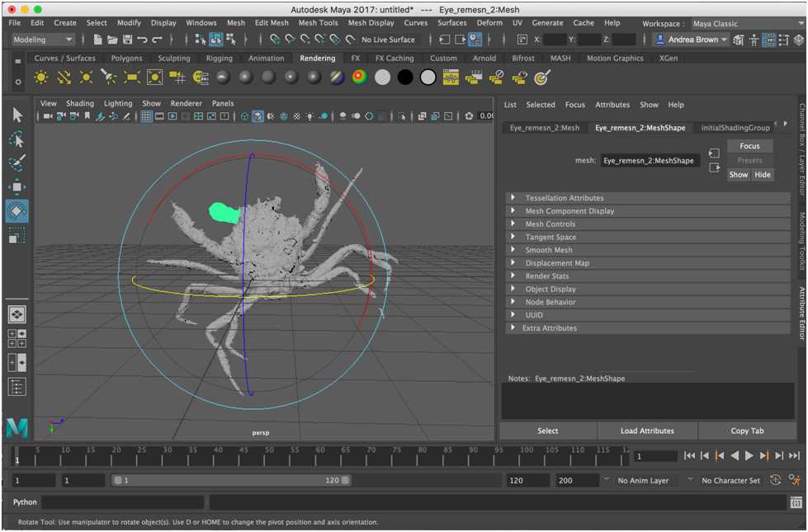
Task: Toggle the viewport grid display
Action: point(146,116)
